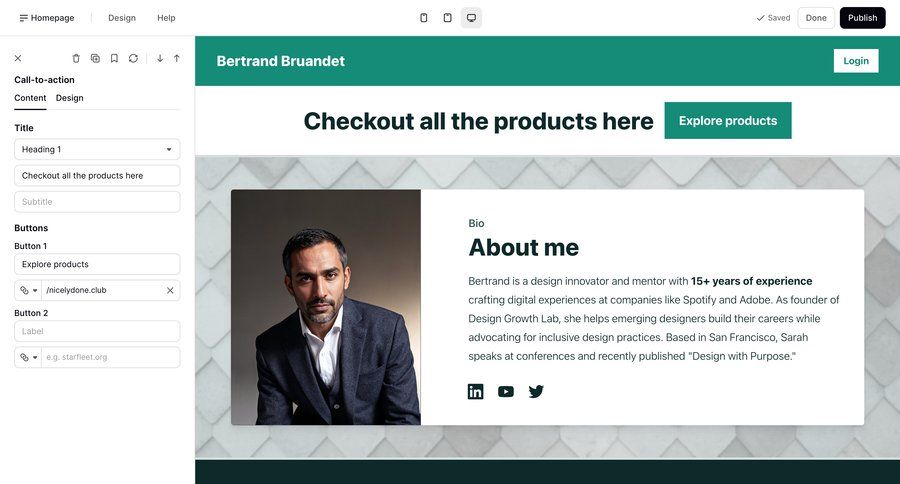Open Button 2 link type dropdown
The image size is (900, 484).
pos(28,357)
